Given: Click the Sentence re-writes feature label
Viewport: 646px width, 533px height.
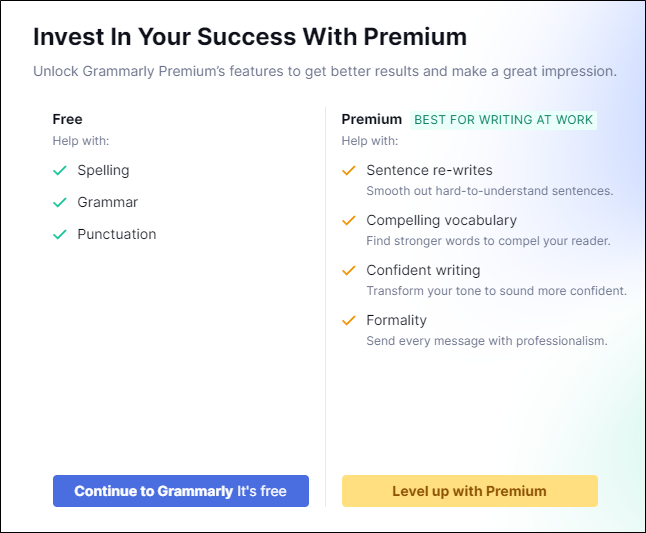Looking at the screenshot, I should [429, 170].
